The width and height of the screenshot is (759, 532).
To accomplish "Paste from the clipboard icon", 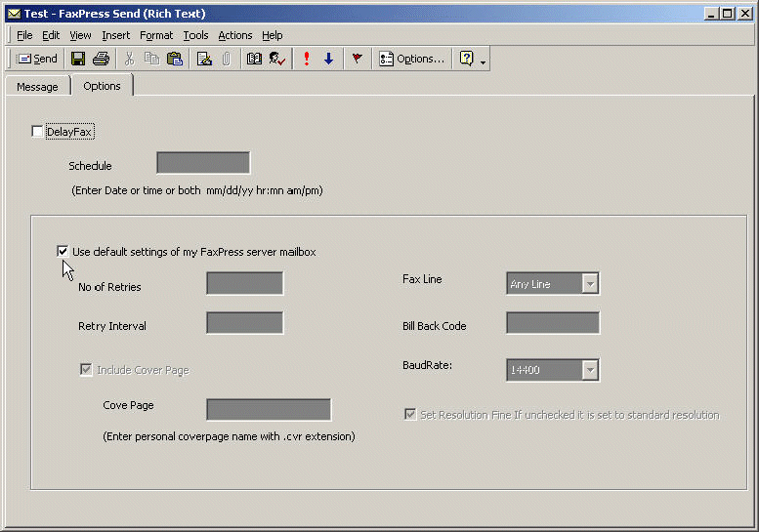I will coord(175,59).
